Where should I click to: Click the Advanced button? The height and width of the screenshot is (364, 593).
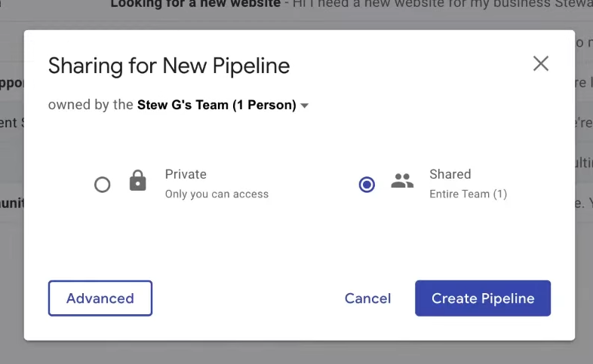[100, 298]
